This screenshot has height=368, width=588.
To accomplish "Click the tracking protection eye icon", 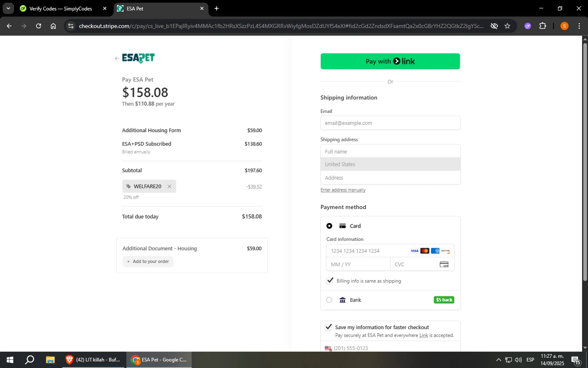I will 494,26.
